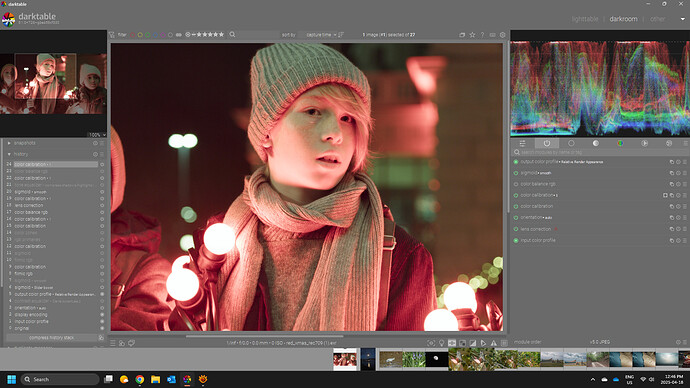Image resolution: width=690 pixels, height=388 pixels.
Task: Open the magnifier search icon in top filter bar
Action: (232, 34)
